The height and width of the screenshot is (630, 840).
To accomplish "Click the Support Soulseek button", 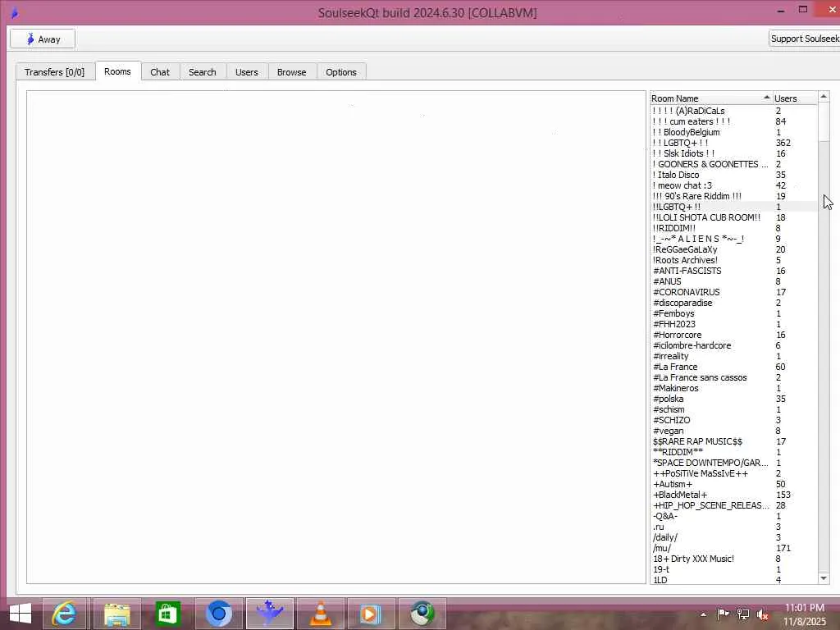I will [805, 39].
